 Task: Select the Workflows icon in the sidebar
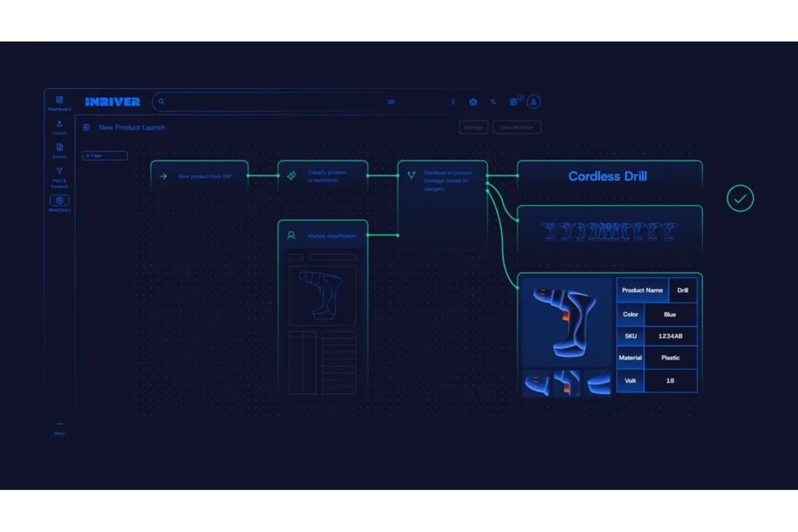(59, 201)
